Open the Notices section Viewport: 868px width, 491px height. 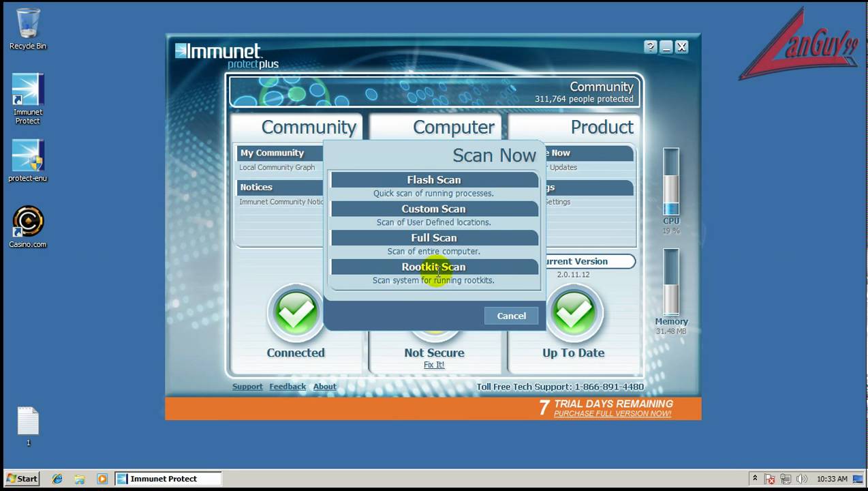[x=279, y=187]
